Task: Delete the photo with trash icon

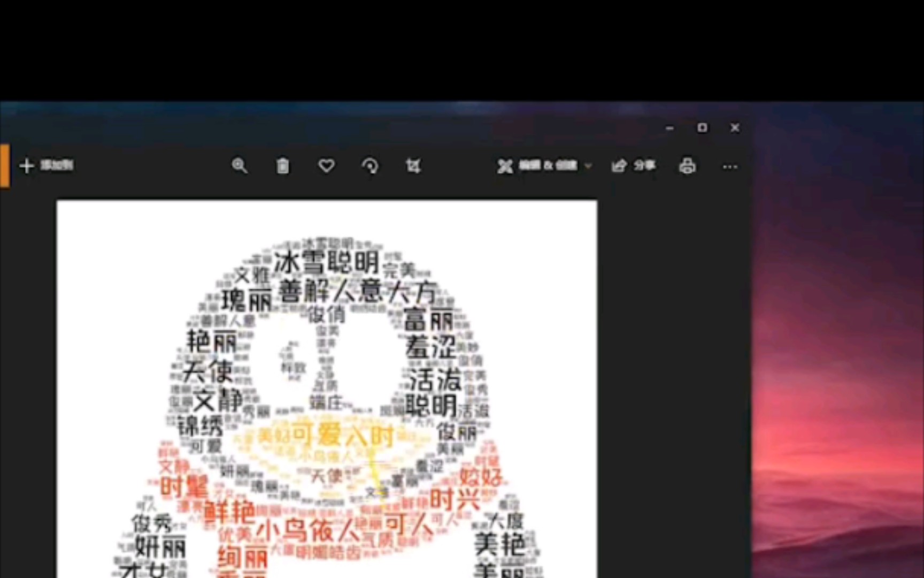Action: [x=282, y=166]
